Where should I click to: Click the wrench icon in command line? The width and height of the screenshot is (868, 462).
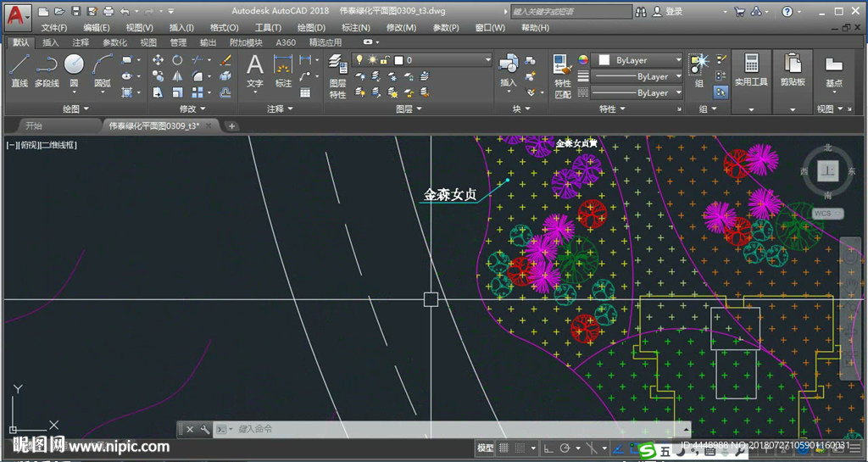coord(205,429)
